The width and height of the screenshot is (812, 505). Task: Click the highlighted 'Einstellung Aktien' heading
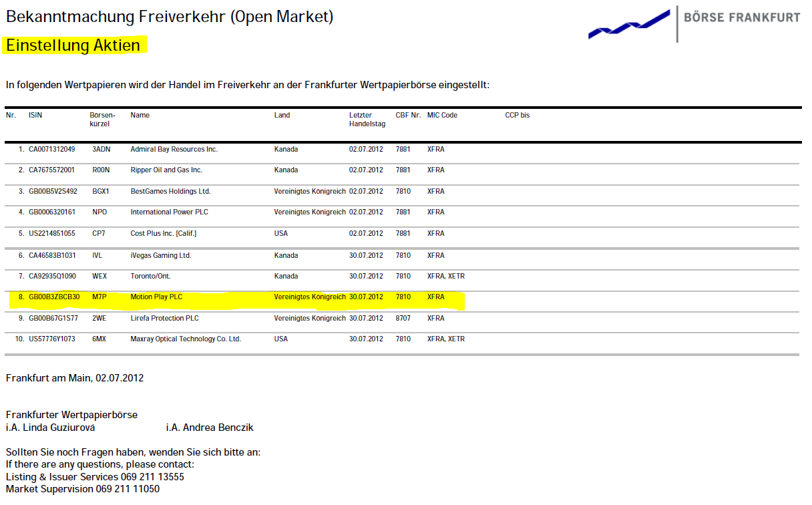coord(73,45)
